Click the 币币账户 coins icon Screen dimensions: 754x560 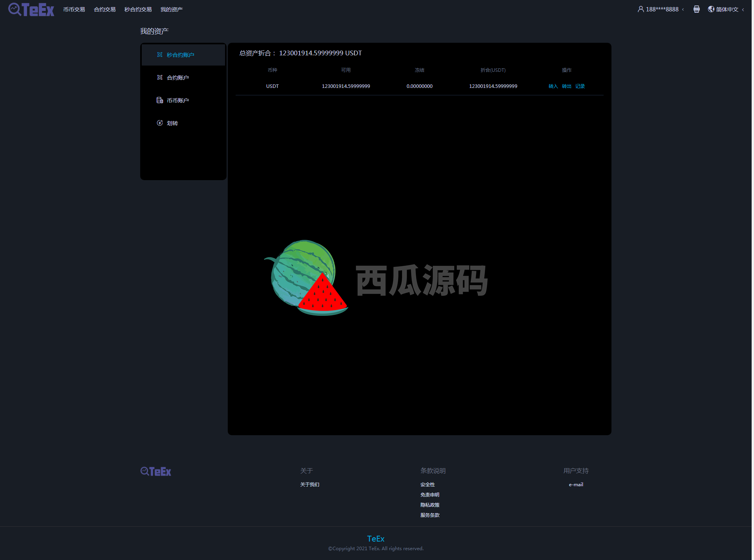tap(160, 100)
